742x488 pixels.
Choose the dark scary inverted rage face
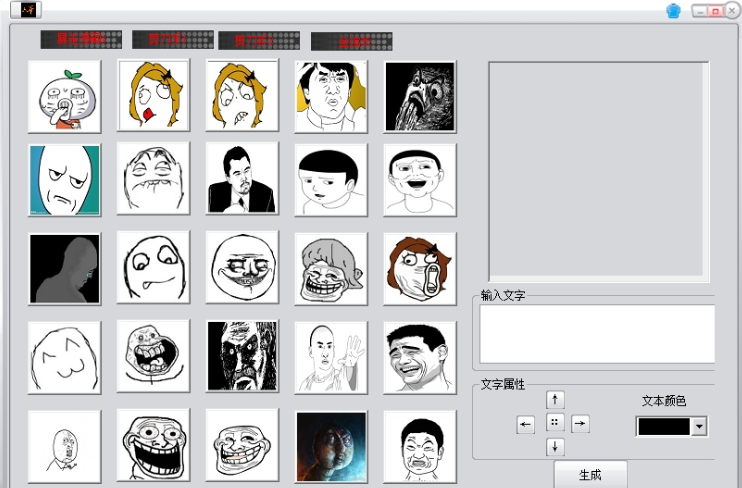click(x=242, y=356)
